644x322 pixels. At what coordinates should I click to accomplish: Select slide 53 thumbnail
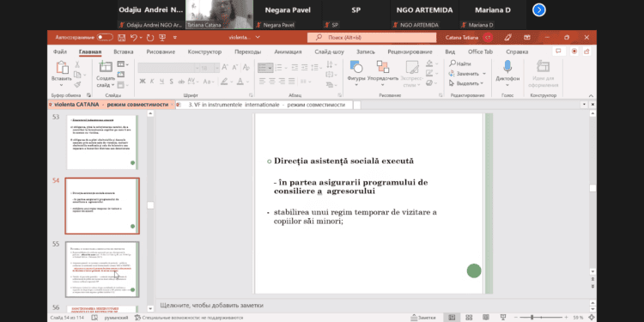(x=102, y=142)
